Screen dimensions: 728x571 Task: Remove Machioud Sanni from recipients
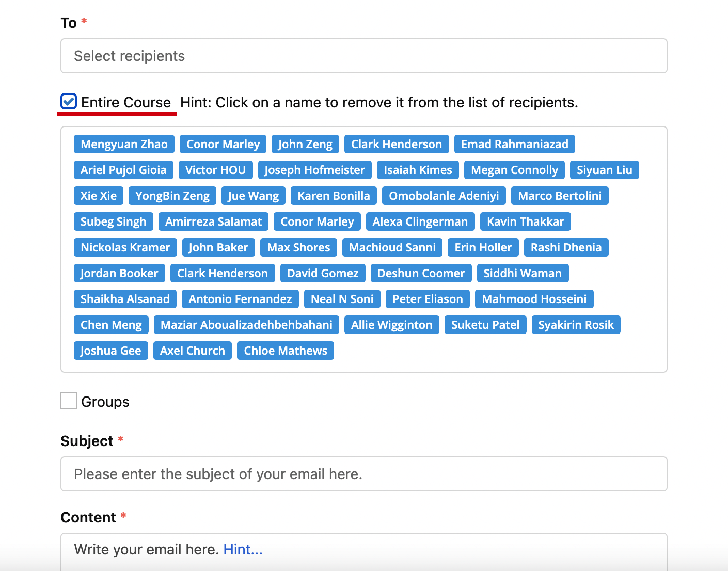click(x=392, y=247)
